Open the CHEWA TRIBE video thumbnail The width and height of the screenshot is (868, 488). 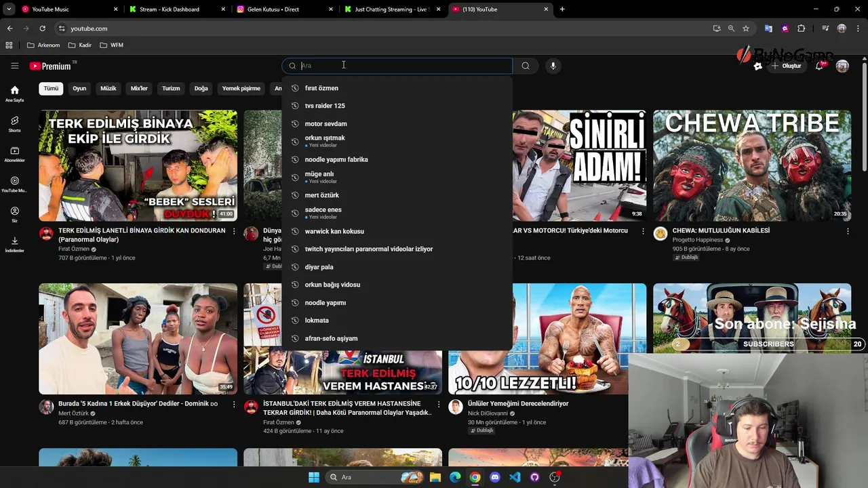pos(752,165)
